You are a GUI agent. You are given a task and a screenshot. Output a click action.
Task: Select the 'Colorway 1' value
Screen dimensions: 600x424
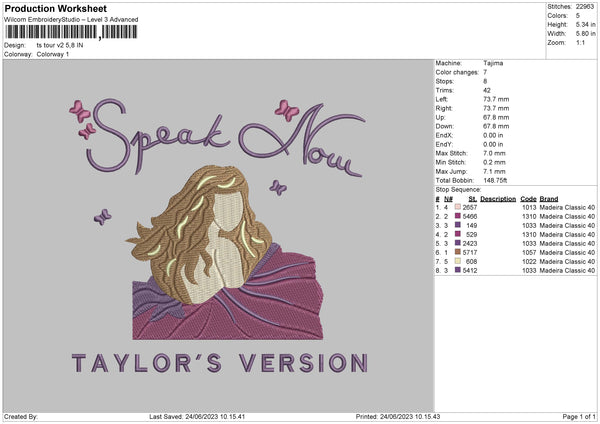point(53,54)
